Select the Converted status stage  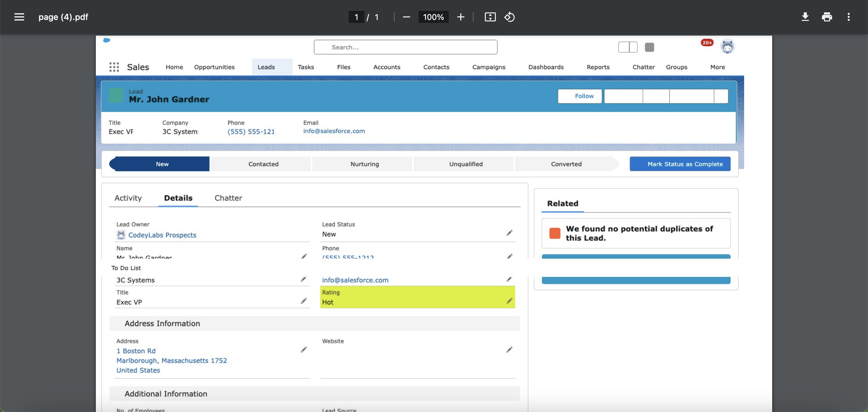(566, 164)
